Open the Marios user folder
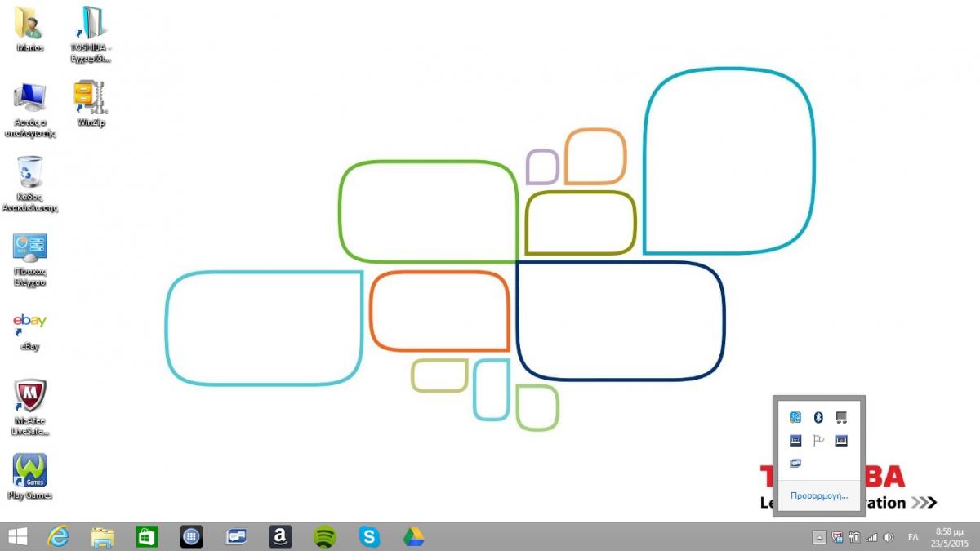This screenshot has height=551, width=980. click(x=29, y=29)
